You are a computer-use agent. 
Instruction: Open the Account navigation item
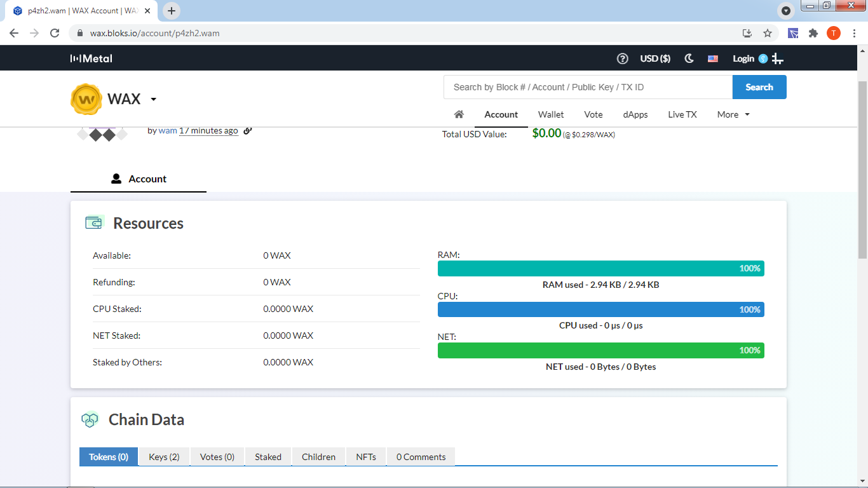tap(501, 114)
